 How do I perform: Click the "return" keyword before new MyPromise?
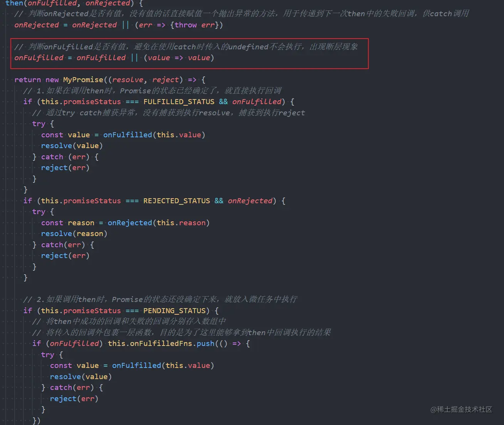(28, 80)
